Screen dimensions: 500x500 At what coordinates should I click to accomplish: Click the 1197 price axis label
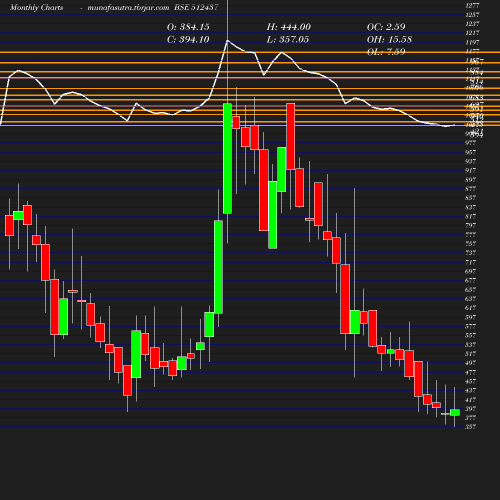click(472, 42)
